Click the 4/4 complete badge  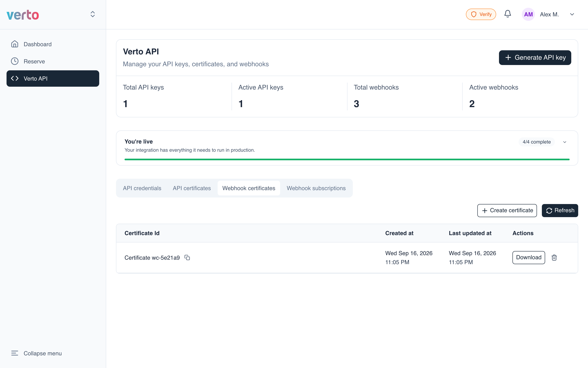click(537, 142)
